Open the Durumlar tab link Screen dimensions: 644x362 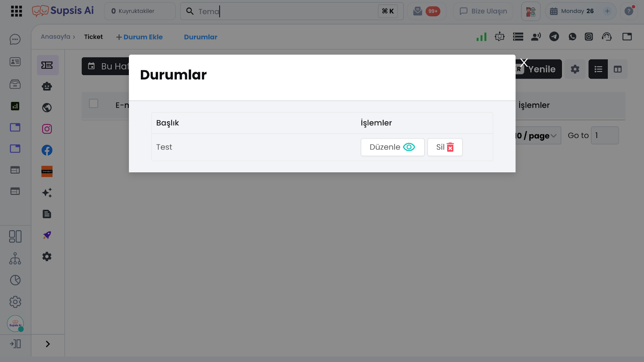pos(200,37)
